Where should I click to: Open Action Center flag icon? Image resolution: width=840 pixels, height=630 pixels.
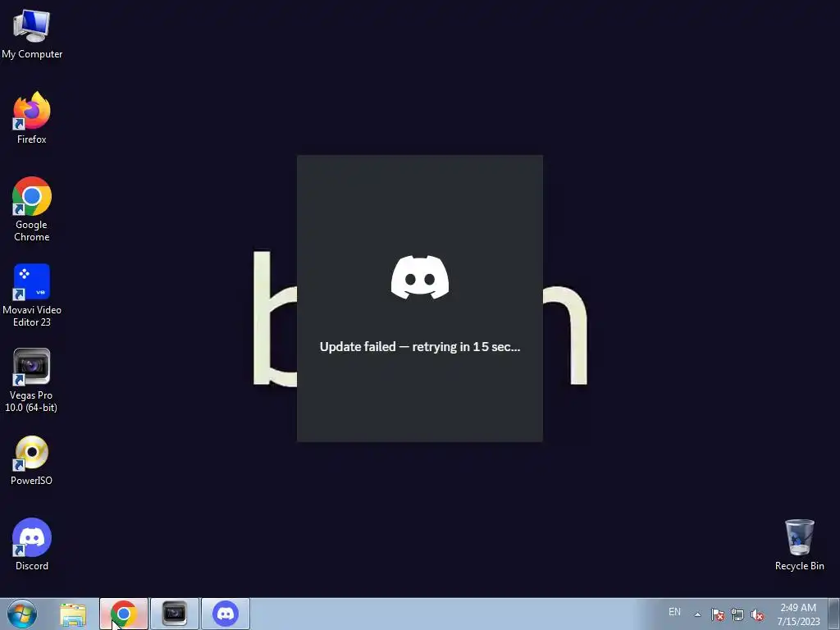coord(718,614)
